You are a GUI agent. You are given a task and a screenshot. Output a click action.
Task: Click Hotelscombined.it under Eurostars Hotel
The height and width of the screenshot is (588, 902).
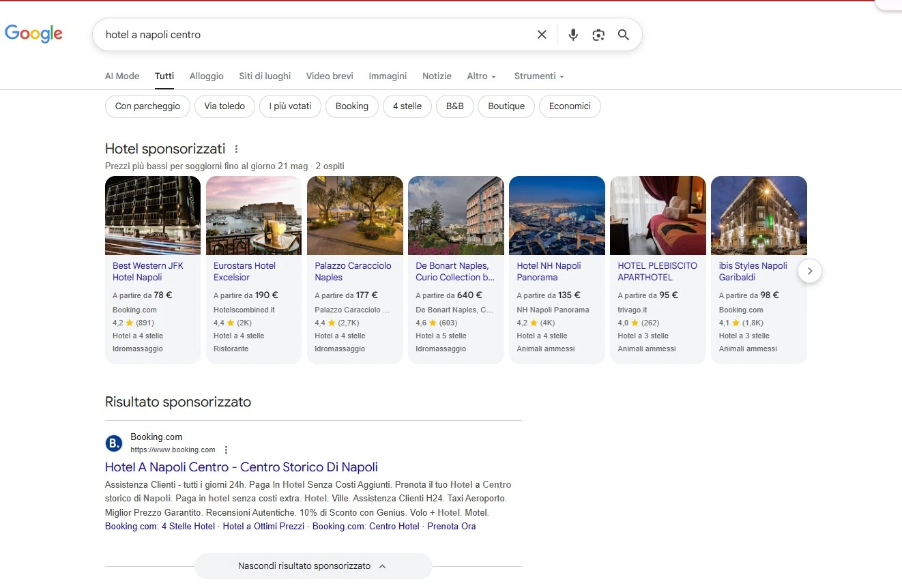tap(244, 310)
